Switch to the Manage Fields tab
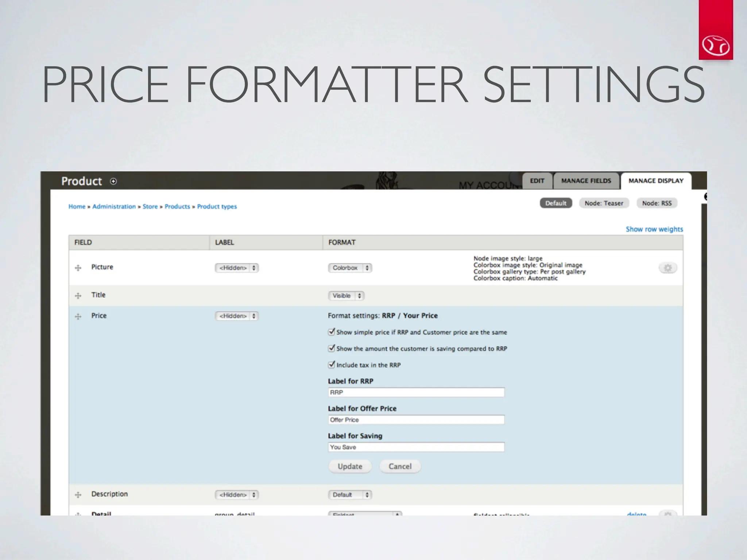This screenshot has height=560, width=747. (586, 181)
